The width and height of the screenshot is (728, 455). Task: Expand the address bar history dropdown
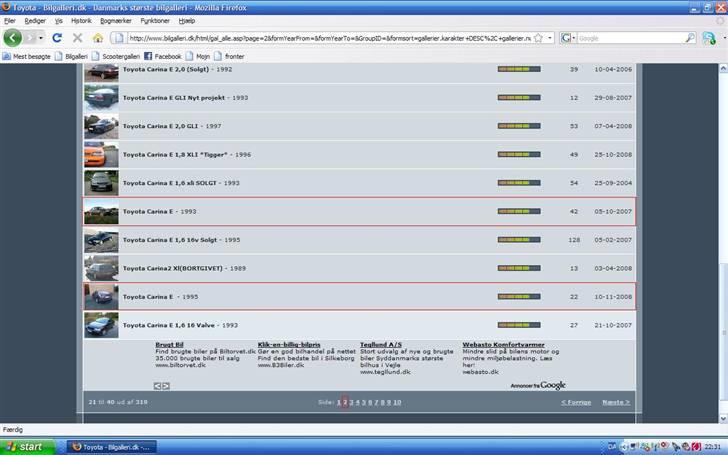pyautogui.click(x=550, y=38)
